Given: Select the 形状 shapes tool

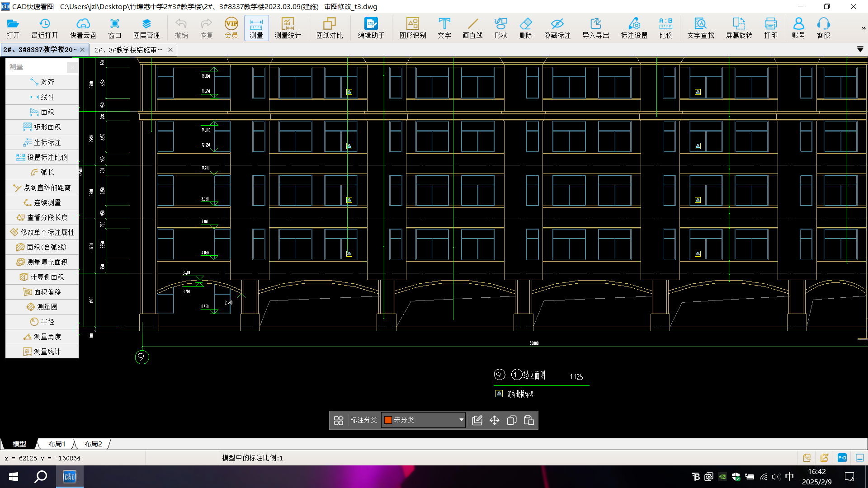Looking at the screenshot, I should pos(501,28).
